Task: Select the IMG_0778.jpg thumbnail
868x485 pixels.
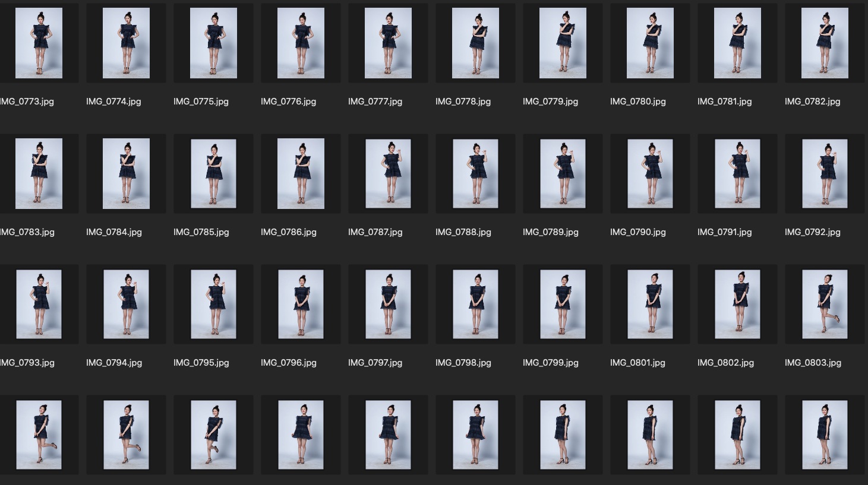Action: (x=475, y=43)
